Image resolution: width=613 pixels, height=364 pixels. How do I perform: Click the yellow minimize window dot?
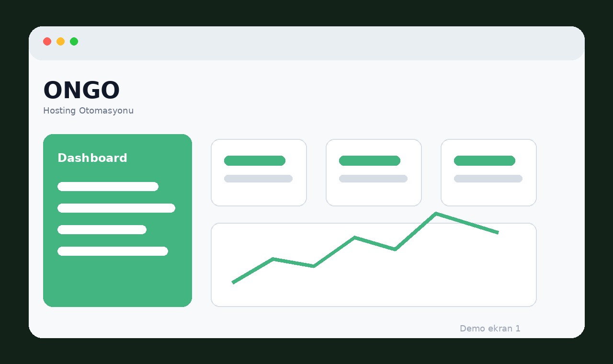pos(60,41)
